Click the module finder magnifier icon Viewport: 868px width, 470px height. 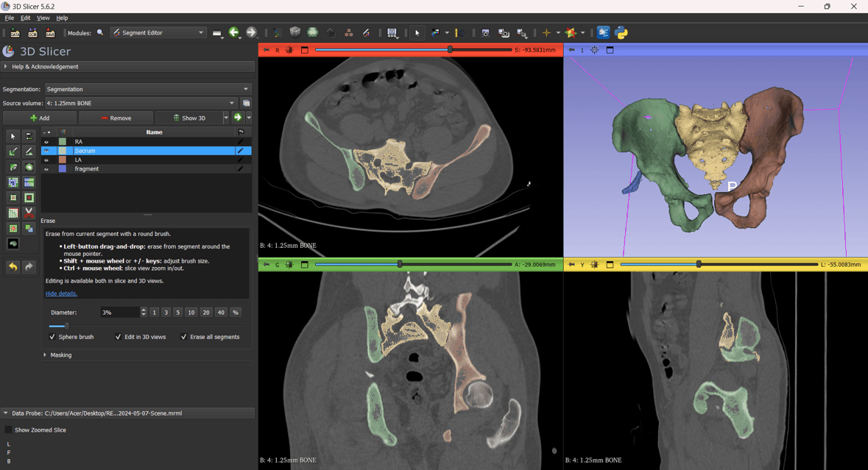[100, 32]
